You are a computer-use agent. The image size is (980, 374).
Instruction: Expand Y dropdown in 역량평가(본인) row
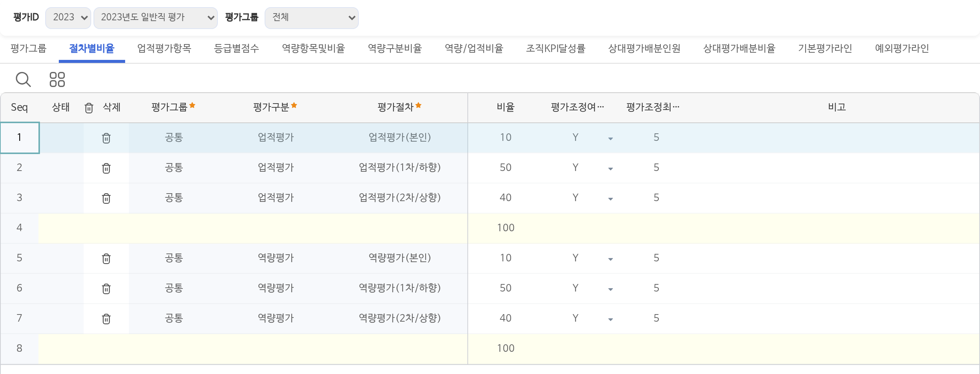pyautogui.click(x=610, y=259)
